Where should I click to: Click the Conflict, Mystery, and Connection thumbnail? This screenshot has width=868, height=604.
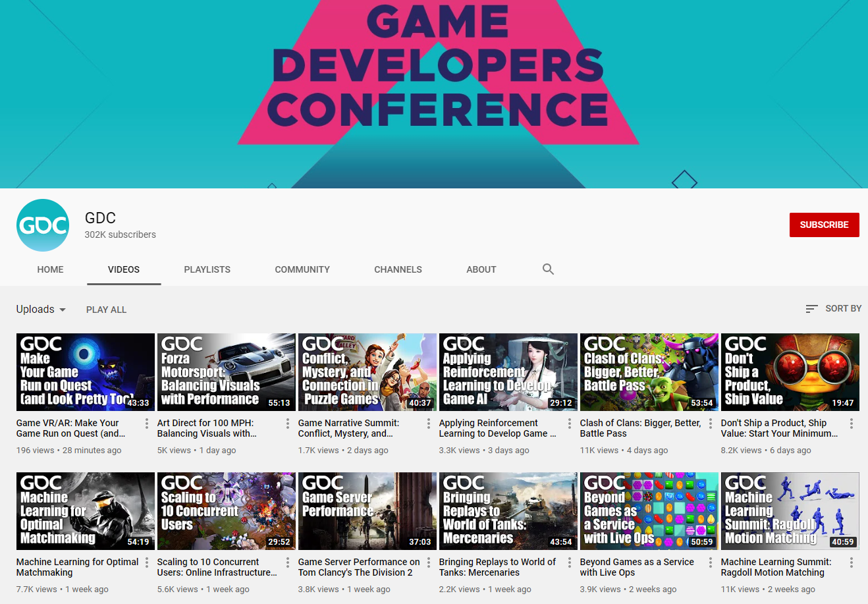[x=367, y=372]
